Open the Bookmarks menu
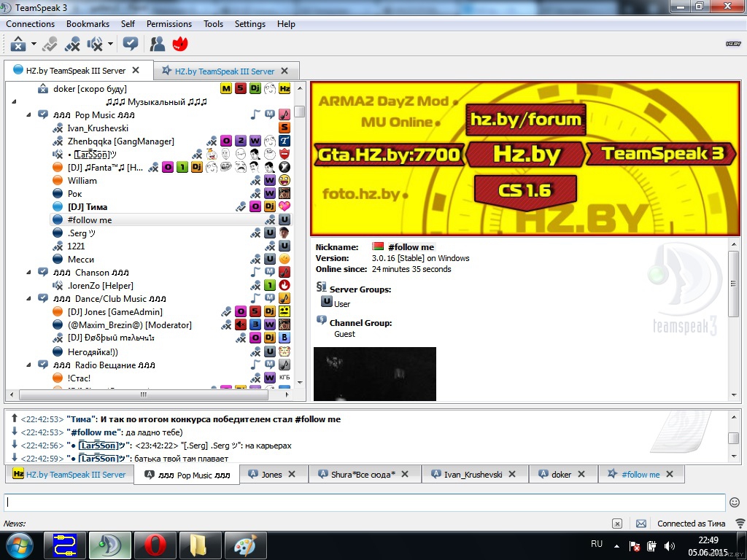This screenshot has width=747, height=560. [x=88, y=24]
